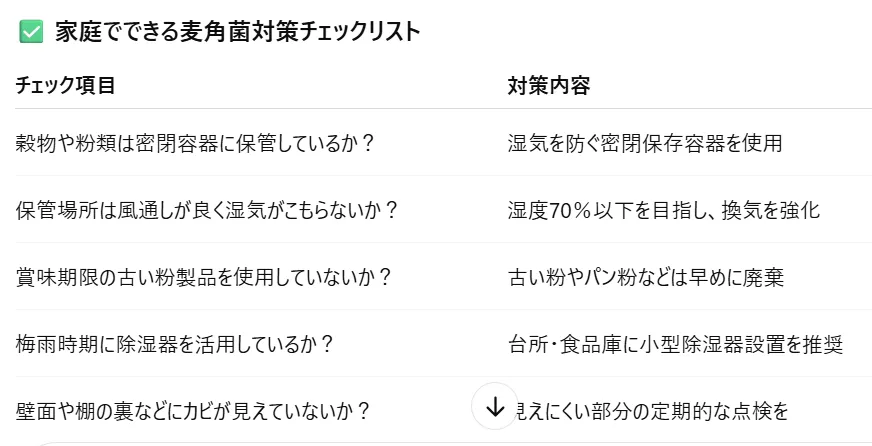Click the cell 湿度70％以下を目指し、換気を強化

click(x=664, y=210)
